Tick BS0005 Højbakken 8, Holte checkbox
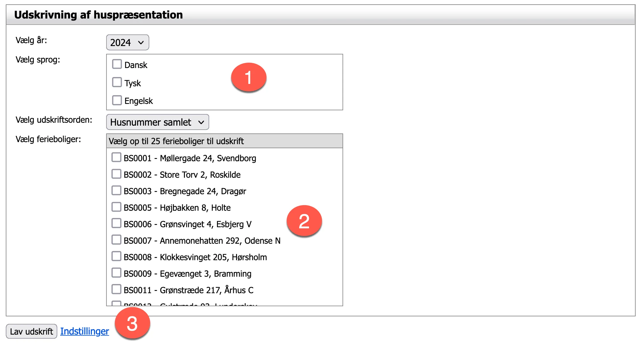 coord(116,207)
